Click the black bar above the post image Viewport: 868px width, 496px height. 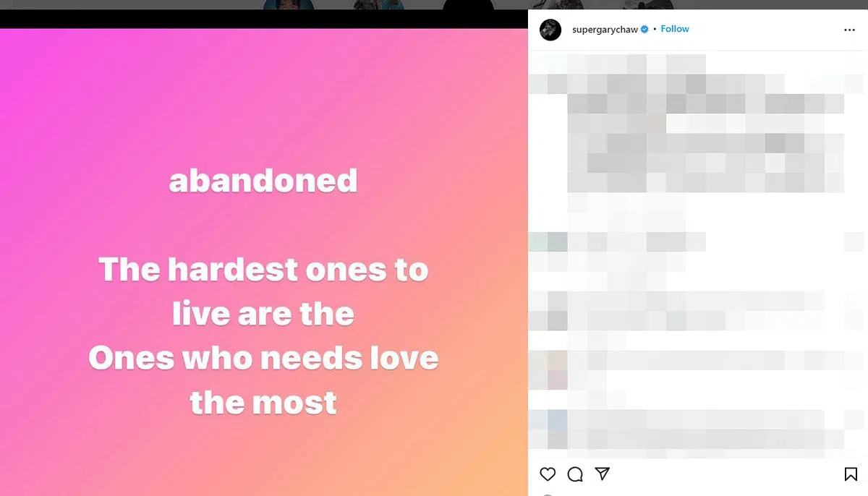click(x=264, y=19)
